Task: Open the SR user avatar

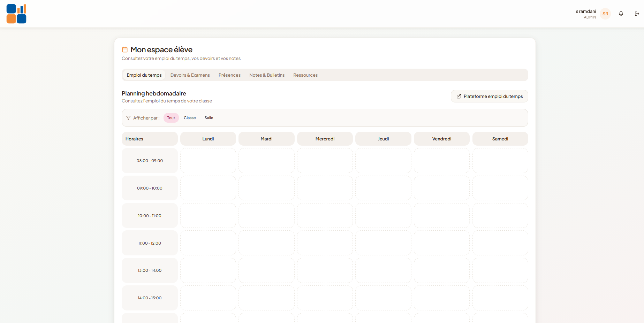Action: (x=605, y=14)
